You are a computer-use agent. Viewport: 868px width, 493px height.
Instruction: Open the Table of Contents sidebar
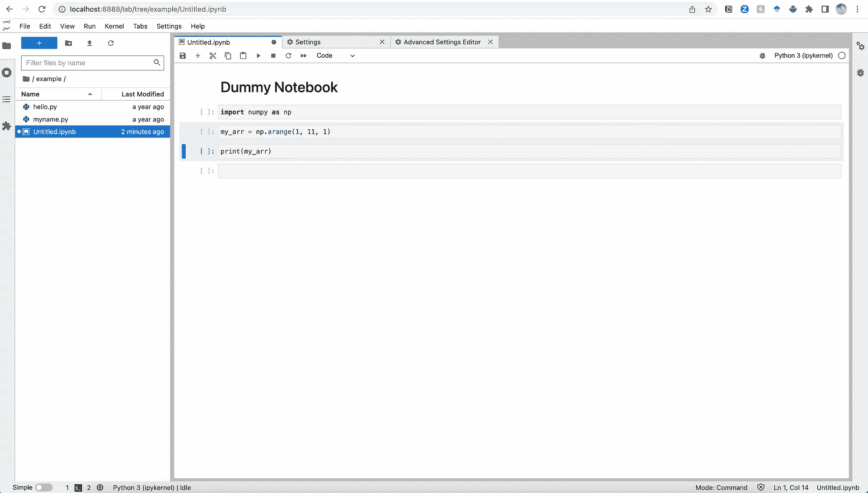[x=7, y=99]
